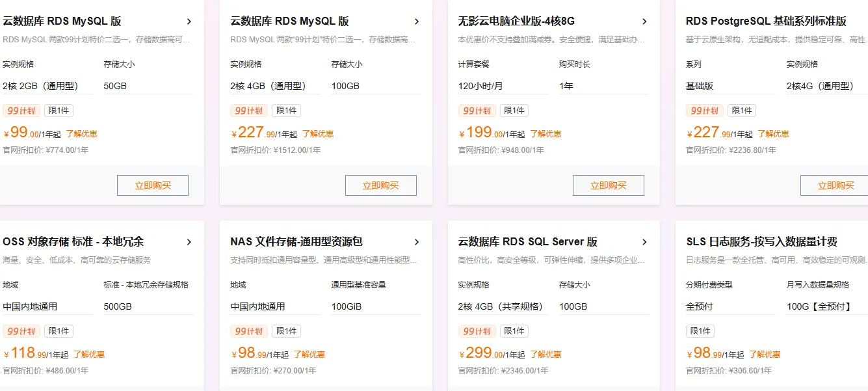Viewport: 868px width, 391px height.
Task: Select the 限1件 tag on 无影云电脑 card
Action: tap(514, 110)
